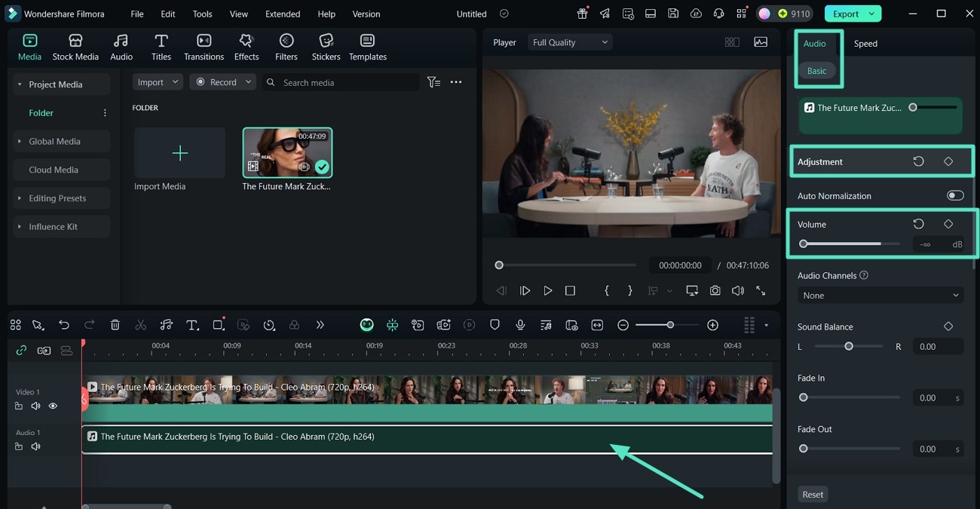Open the Export dropdown arrow
This screenshot has height=509, width=980.
872,14
